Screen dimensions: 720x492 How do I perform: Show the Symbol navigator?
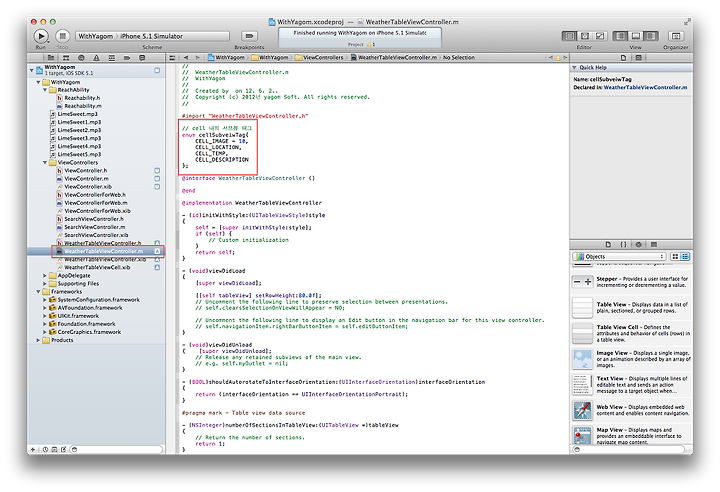click(66, 58)
